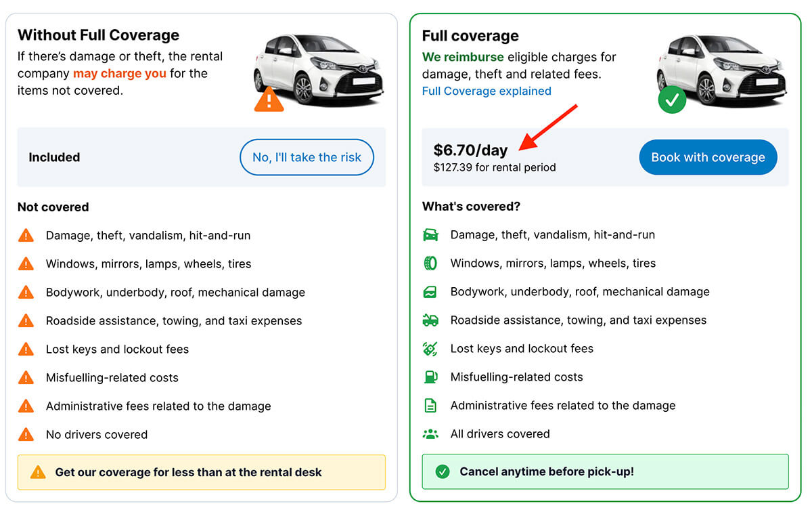812x510 pixels.
Task: Click the orange warning badge on the car
Action: pos(269,100)
